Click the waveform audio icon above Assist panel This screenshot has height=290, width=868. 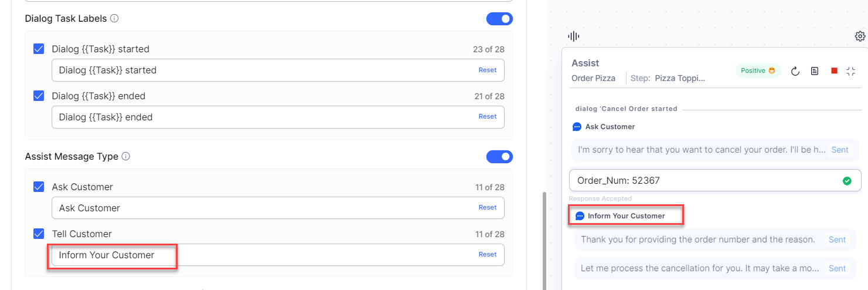(x=574, y=36)
